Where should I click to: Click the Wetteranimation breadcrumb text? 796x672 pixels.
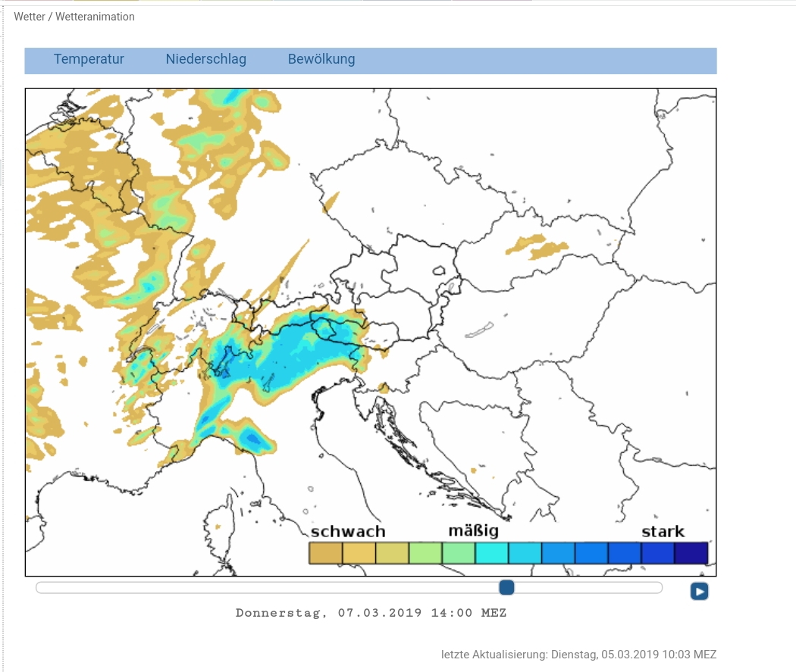click(x=95, y=17)
